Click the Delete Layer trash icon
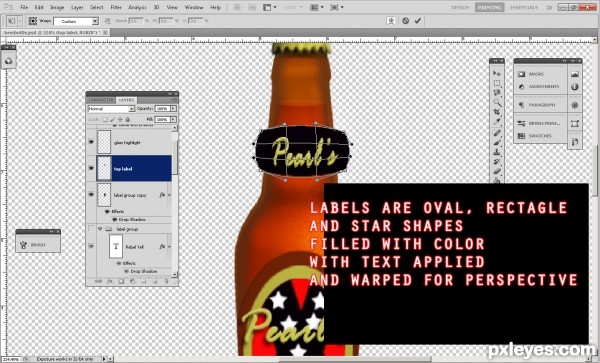The image size is (600, 363). pyautogui.click(x=166, y=281)
